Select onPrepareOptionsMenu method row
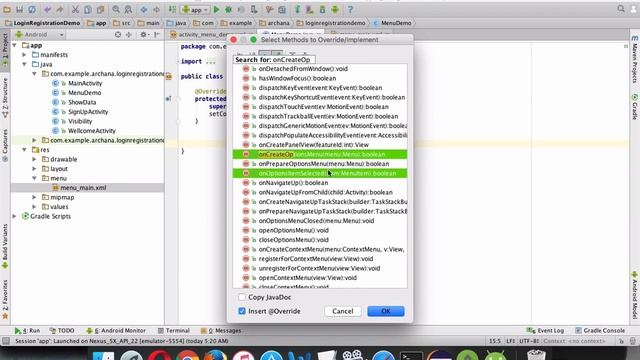The image size is (640, 360). (x=320, y=164)
